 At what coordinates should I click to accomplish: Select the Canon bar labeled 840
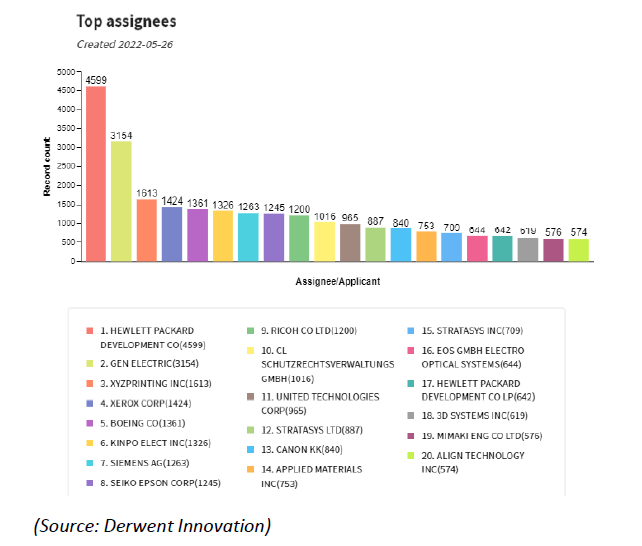401,245
